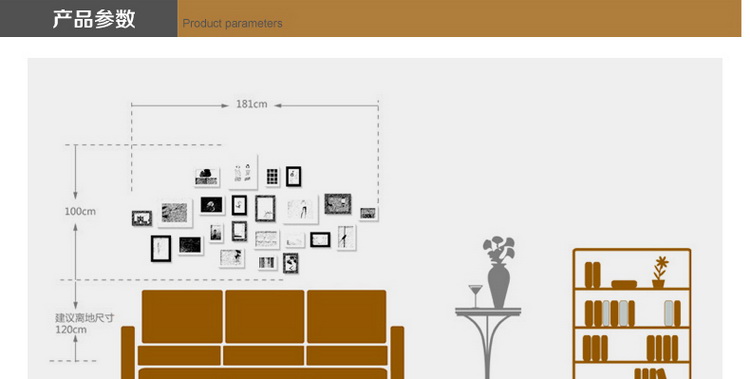Viewport: 750px width, 379px height.
Task: Select the left sofa armrest
Action: point(128,353)
